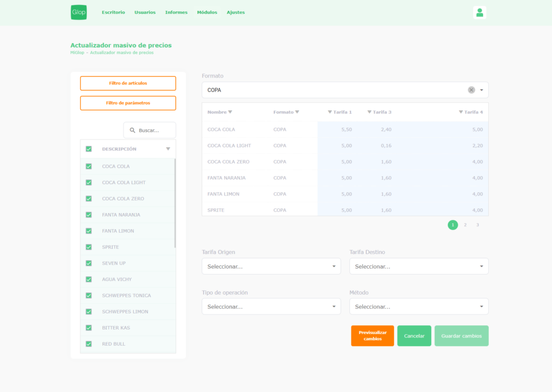Open the Tarifa Destino dropdown
The width and height of the screenshot is (552, 392).
click(x=419, y=267)
